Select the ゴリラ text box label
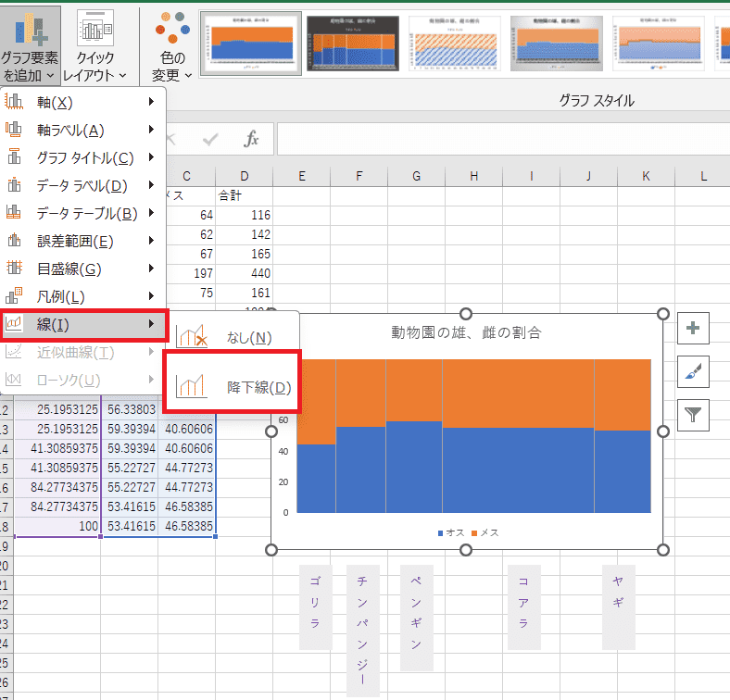The height and width of the screenshot is (700, 730). 316,606
